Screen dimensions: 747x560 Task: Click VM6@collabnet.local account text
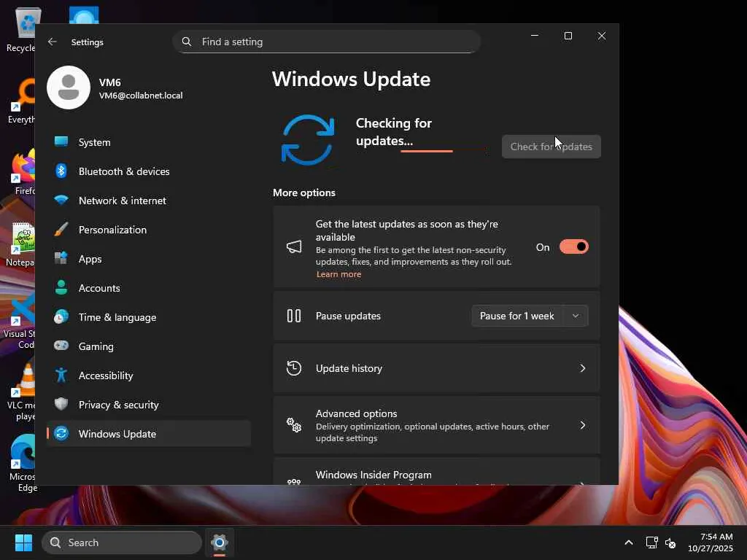pyautogui.click(x=141, y=96)
